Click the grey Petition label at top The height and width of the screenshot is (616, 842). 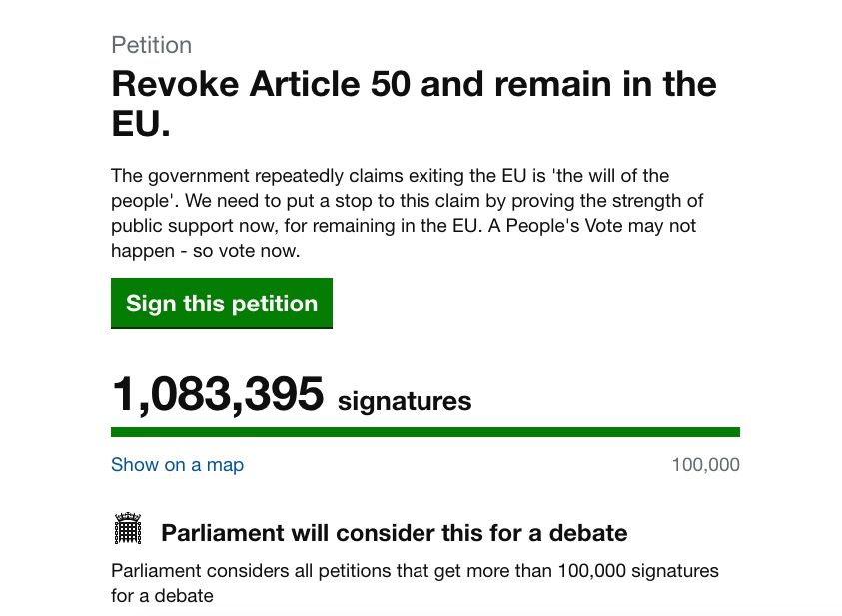[151, 45]
